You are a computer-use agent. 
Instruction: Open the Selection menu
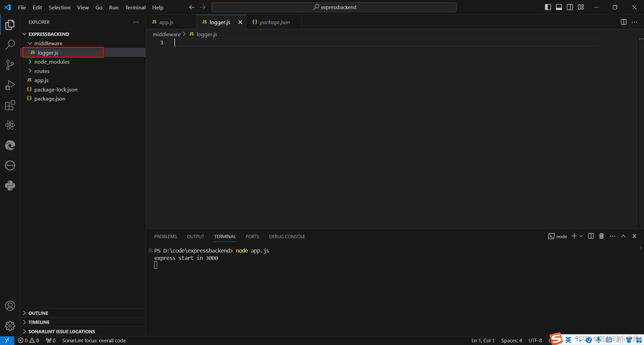[x=60, y=7]
